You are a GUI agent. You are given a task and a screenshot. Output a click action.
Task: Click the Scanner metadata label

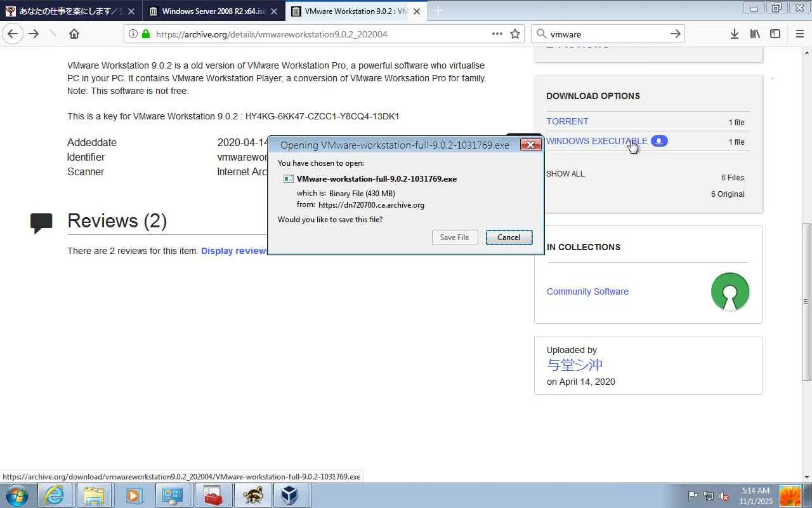tap(86, 172)
